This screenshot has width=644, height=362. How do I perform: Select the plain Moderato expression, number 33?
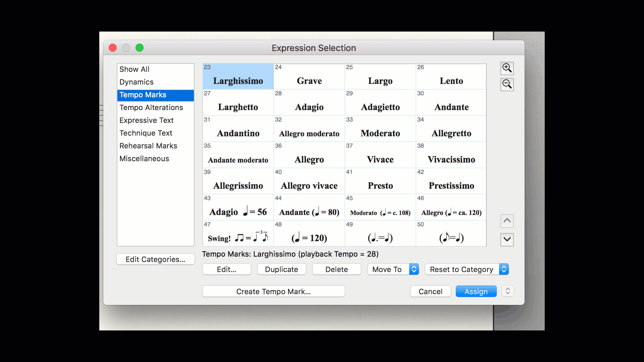tap(380, 129)
